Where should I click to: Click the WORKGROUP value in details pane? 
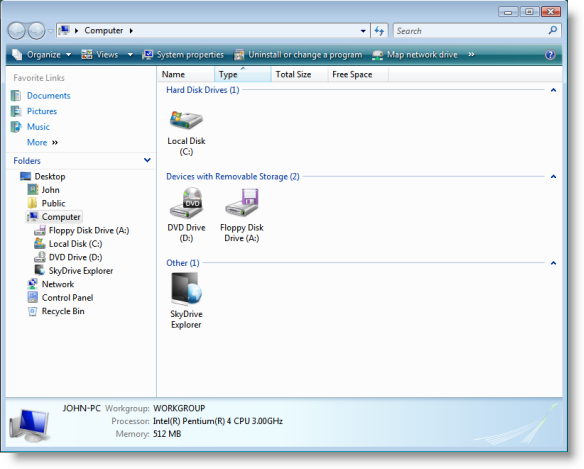point(179,408)
